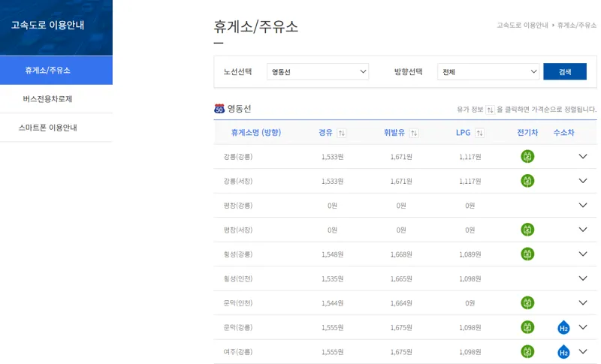601x364 pixels.
Task: Click rest area name 평창(강릉)
Action: [238, 206]
